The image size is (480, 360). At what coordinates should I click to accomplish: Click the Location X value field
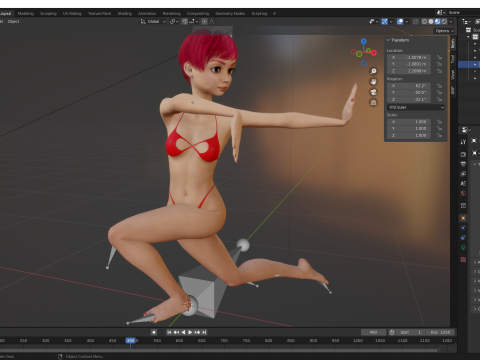point(409,57)
